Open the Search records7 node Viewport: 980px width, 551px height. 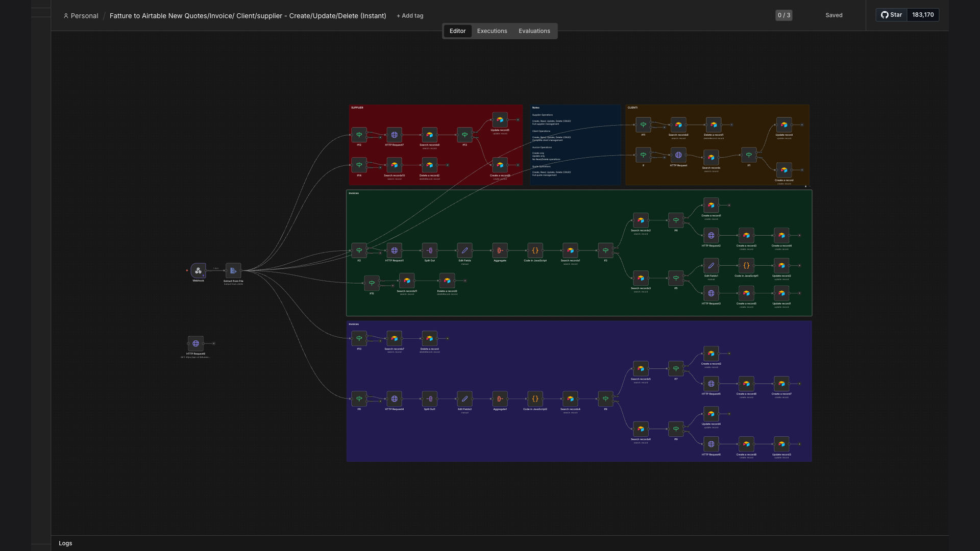[x=394, y=338]
